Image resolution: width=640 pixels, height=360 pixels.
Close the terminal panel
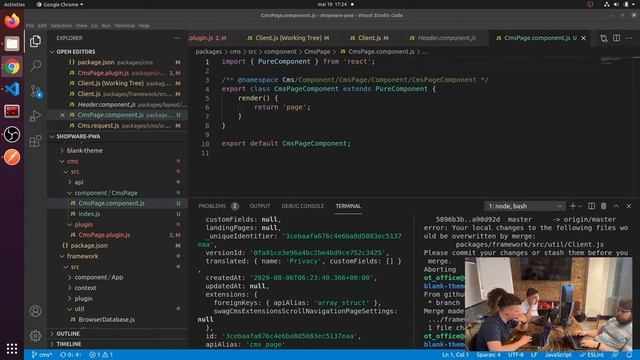[x=629, y=206]
